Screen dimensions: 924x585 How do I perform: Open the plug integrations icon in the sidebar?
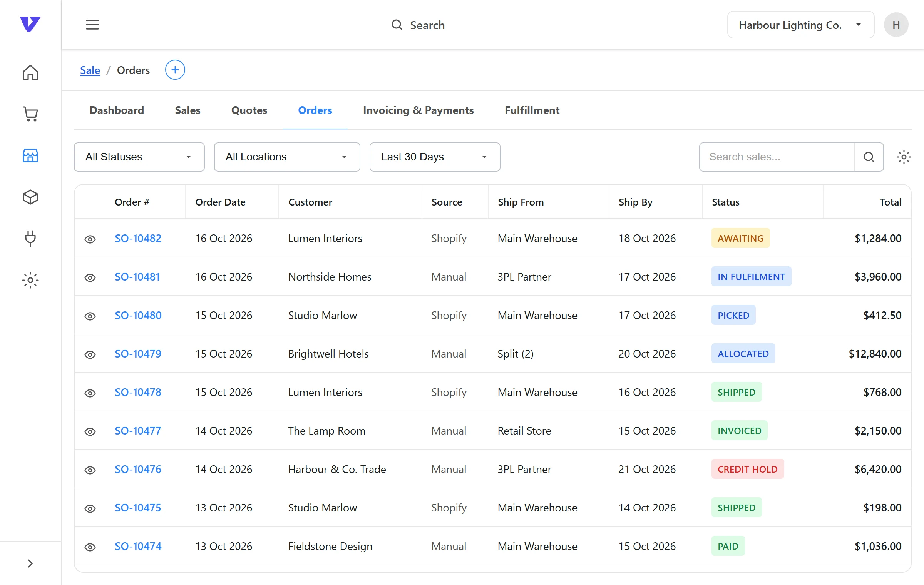30,239
